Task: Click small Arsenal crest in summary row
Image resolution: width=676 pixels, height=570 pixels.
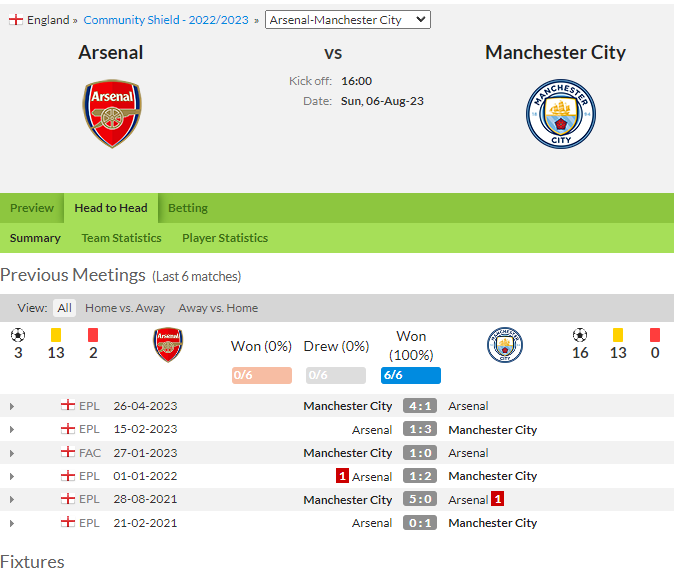Action: tap(168, 345)
